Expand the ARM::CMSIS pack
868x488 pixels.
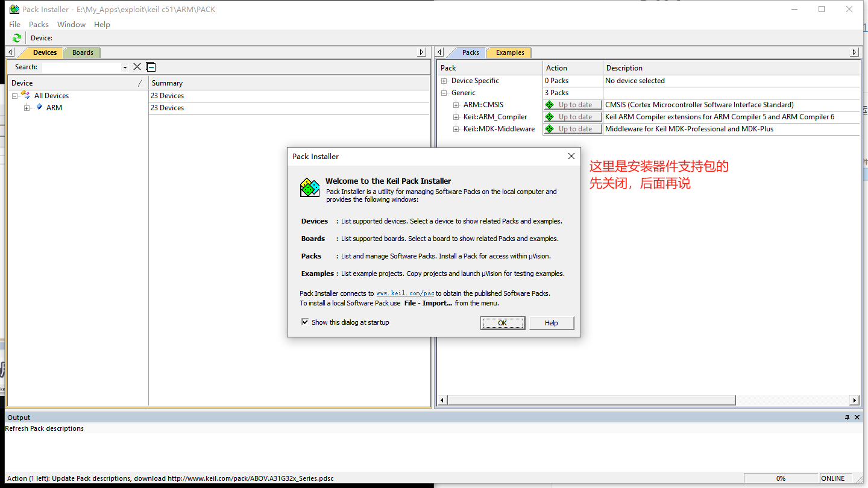tap(456, 105)
